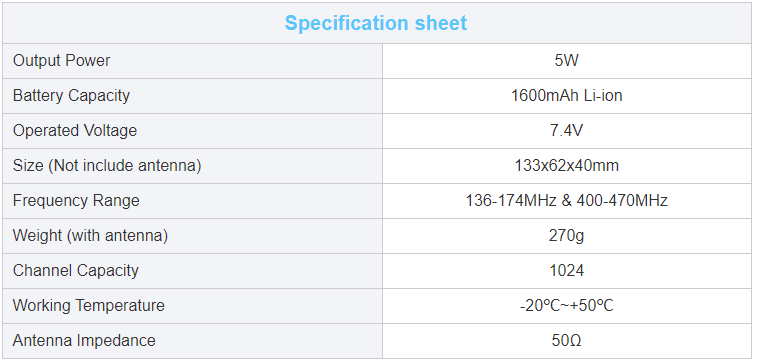Viewport: 757px width, 363px height.
Task: Select the Working Temperature label
Action: point(88,306)
